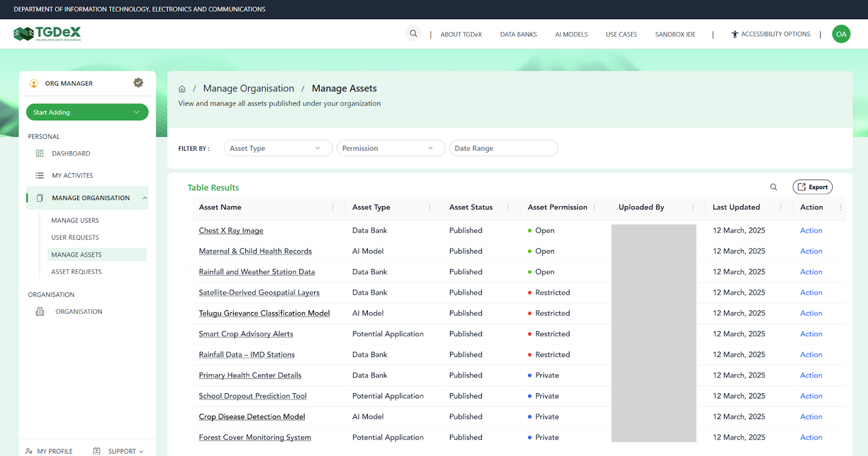The height and width of the screenshot is (456, 868).
Task: Expand the Support menu
Action: 125,451
